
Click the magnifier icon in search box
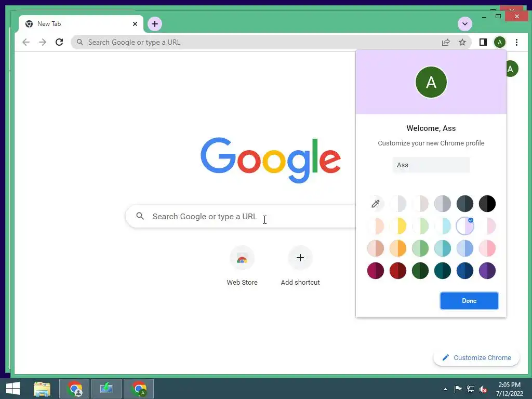pos(140,216)
